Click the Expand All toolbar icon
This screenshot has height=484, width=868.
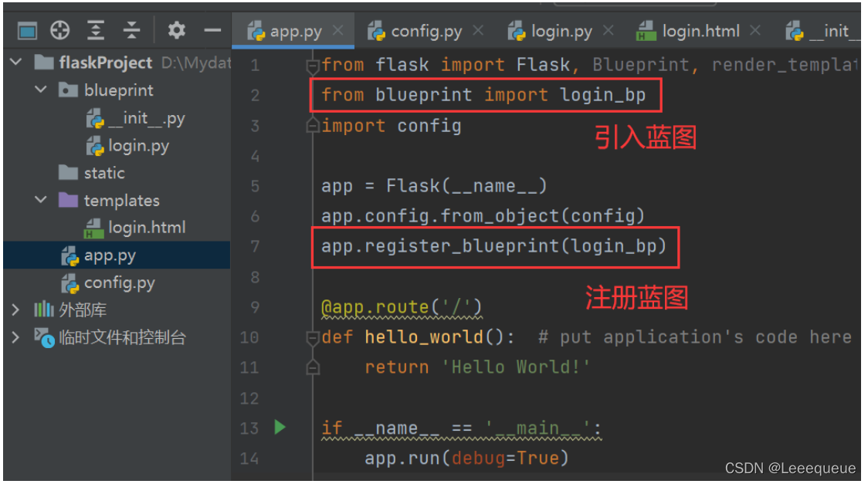[x=96, y=30]
